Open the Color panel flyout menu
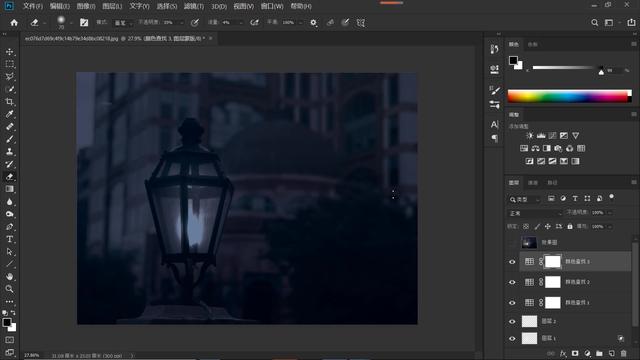640x360 pixels. pos(634,44)
